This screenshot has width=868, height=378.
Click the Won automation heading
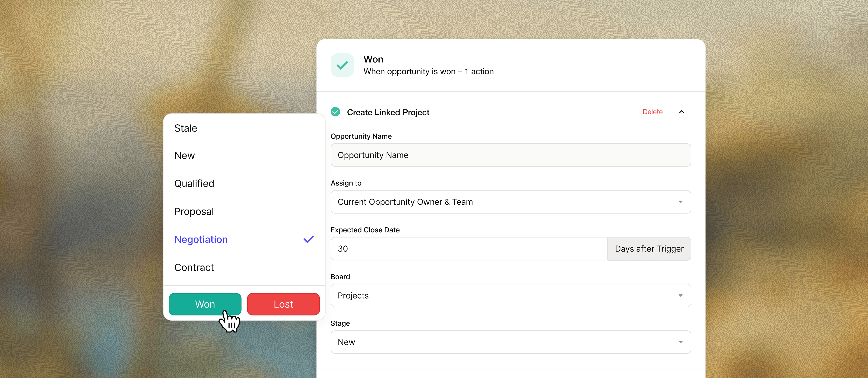[x=373, y=59]
